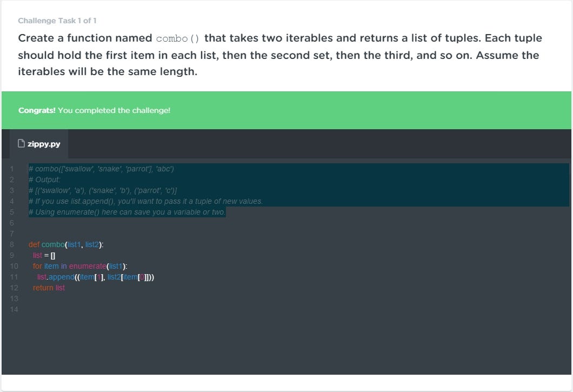Click the return list statement
The width and height of the screenshot is (573, 392).
click(48, 288)
